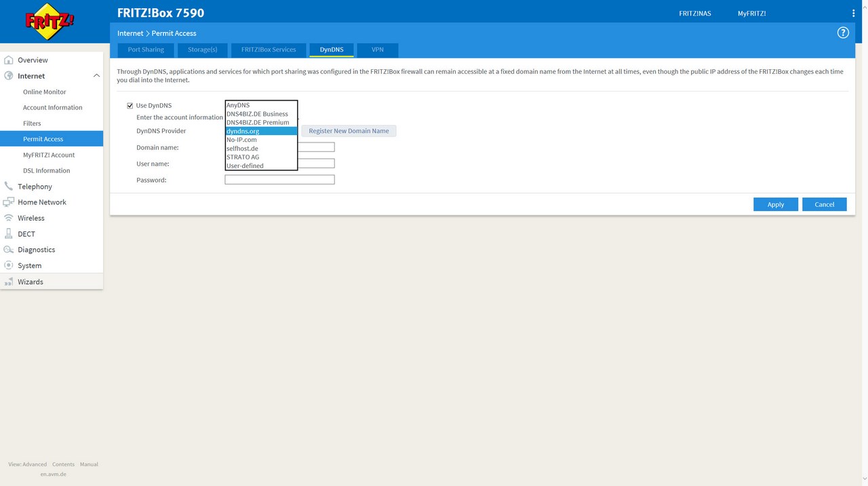The image size is (868, 486).
Task: Click the Password input field
Action: tap(279, 180)
